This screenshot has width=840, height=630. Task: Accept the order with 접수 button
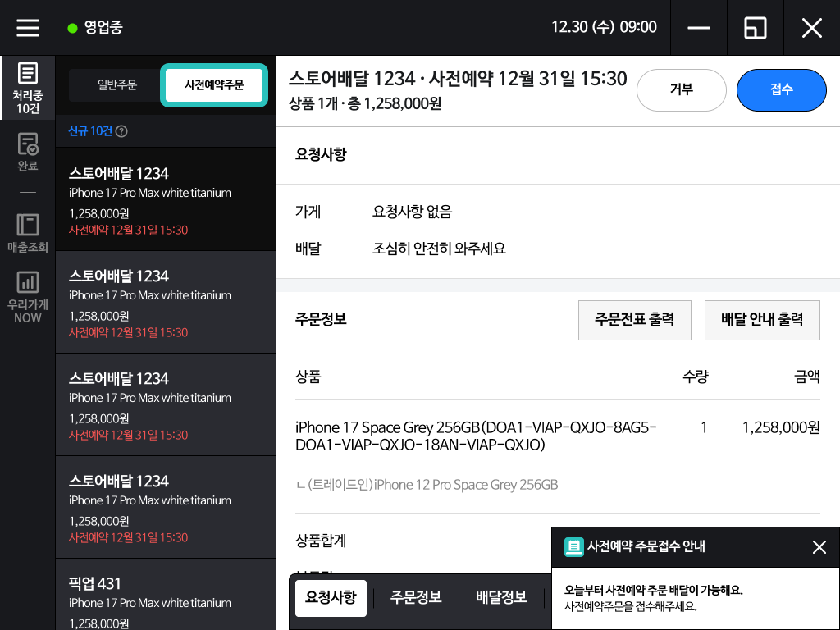[782, 90]
